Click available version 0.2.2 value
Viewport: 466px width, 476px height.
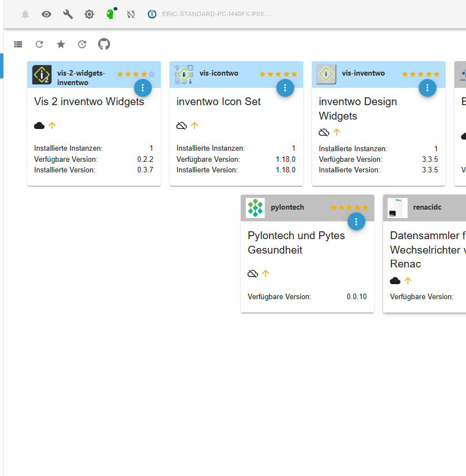click(145, 159)
